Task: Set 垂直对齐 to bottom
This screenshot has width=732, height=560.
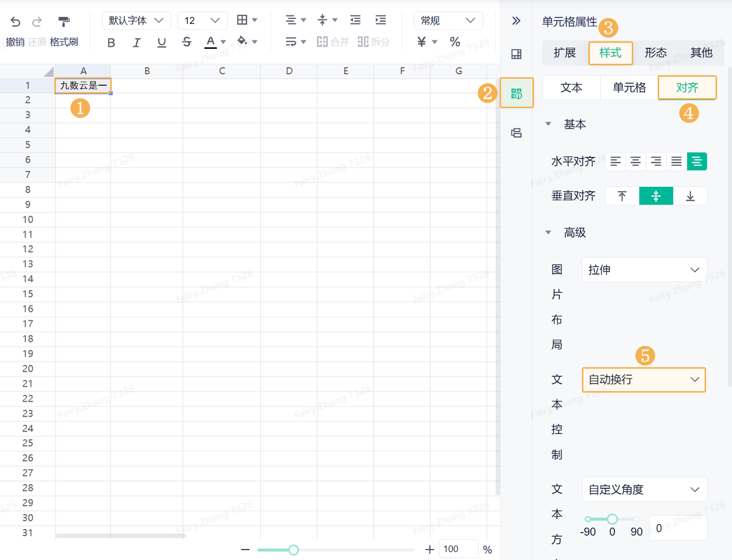Action: 690,196
